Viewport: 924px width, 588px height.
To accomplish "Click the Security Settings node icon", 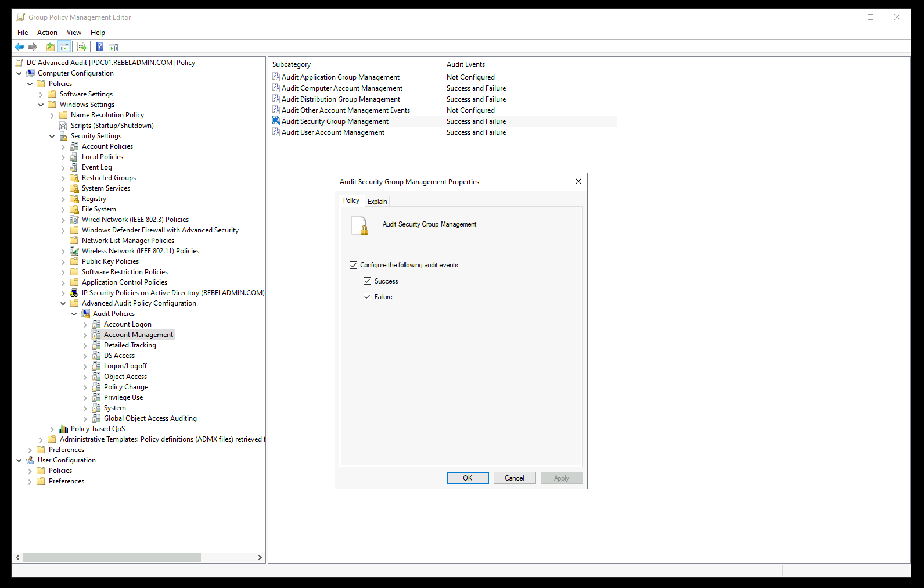I will point(63,136).
